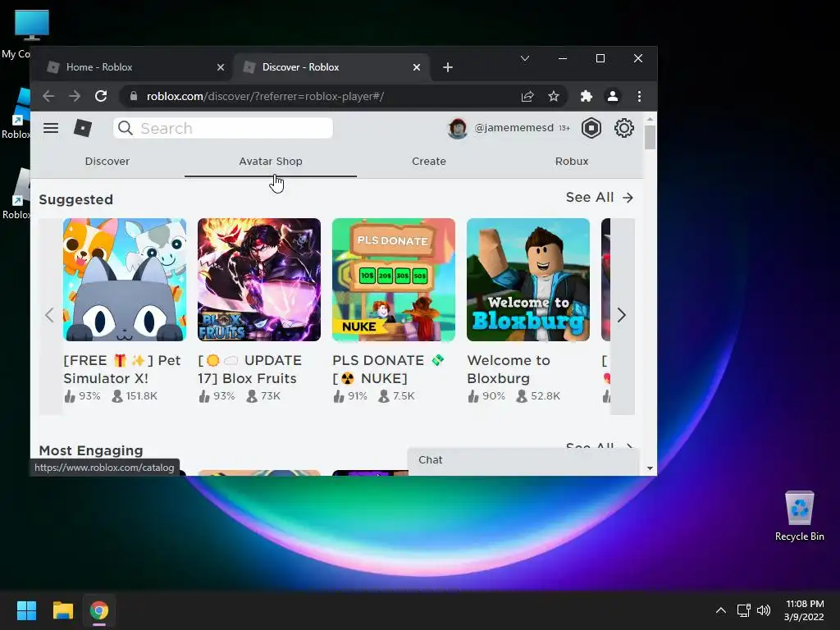The width and height of the screenshot is (840, 630).
Task: Open the settings gear icon
Action: pyautogui.click(x=624, y=128)
